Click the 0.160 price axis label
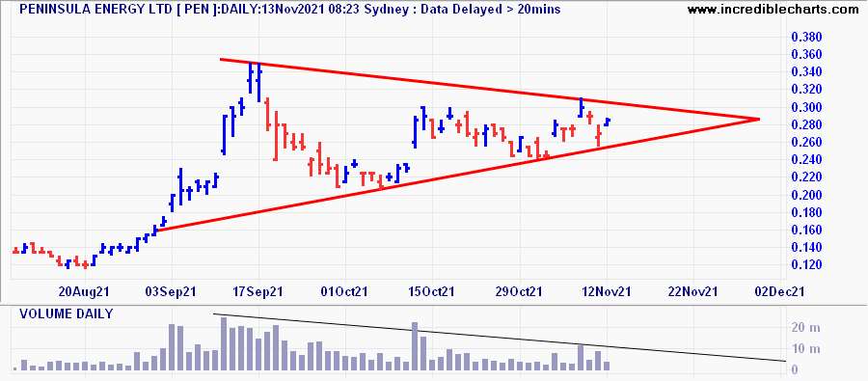Screen dimensions: 868x381 806,230
